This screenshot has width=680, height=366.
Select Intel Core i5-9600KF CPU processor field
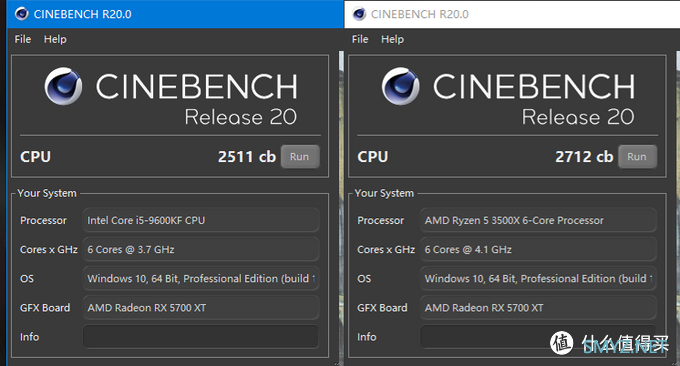click(x=201, y=220)
